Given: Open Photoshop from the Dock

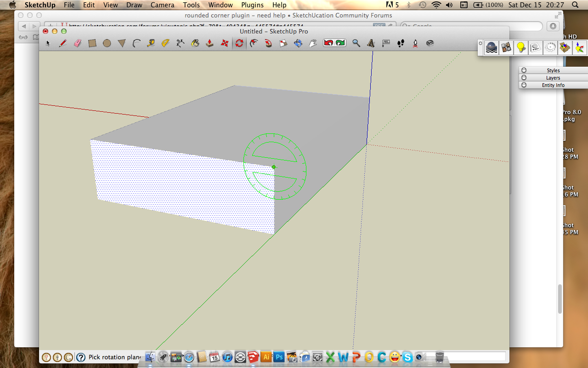Looking at the screenshot, I should (279, 356).
